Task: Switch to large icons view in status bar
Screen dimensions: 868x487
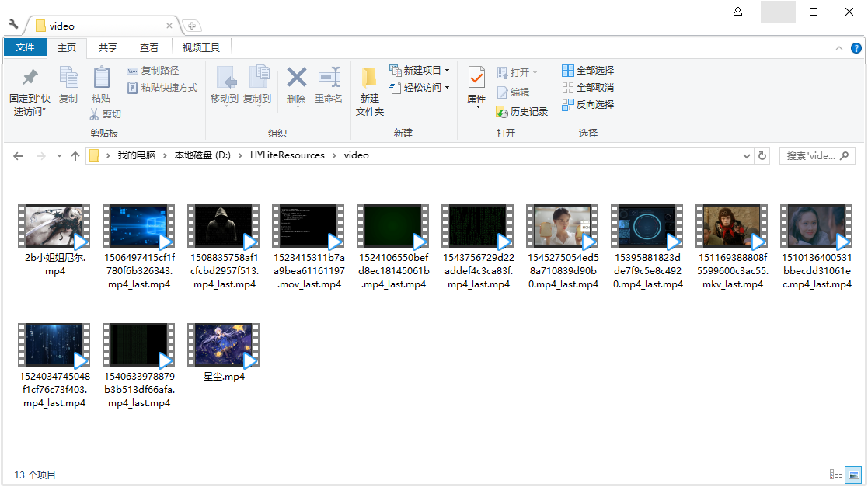Action: point(853,475)
